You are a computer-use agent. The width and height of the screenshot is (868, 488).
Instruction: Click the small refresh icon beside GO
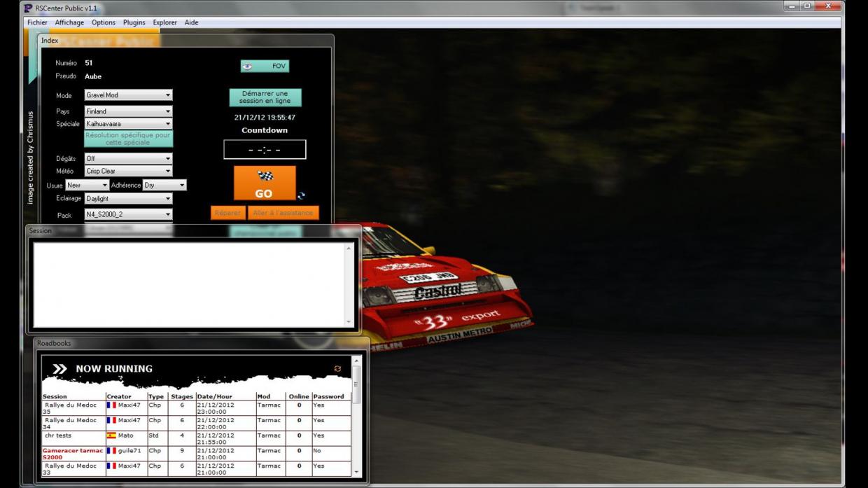click(x=301, y=196)
